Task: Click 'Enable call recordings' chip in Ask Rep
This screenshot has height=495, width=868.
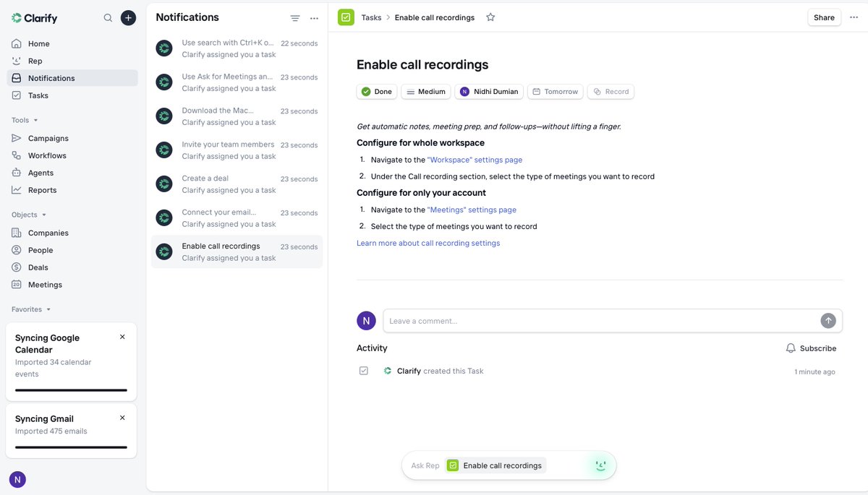Action: [495, 465]
